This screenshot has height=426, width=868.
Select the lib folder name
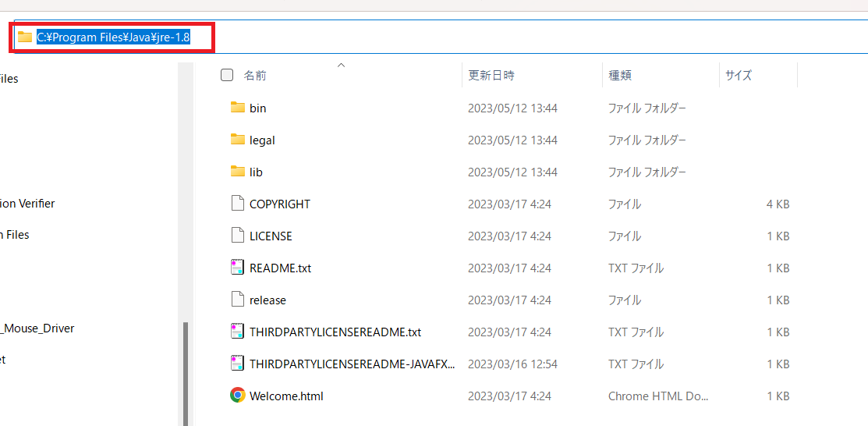pos(257,172)
